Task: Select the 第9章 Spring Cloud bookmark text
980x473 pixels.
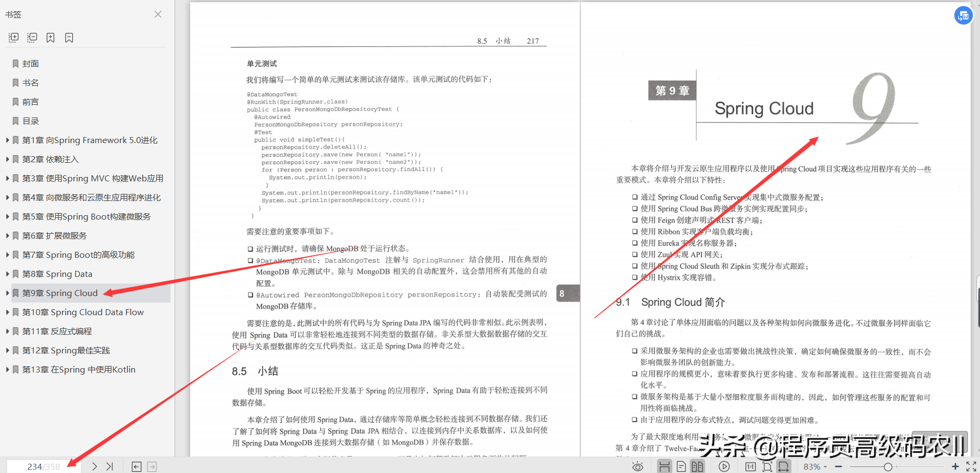Action: (60, 293)
